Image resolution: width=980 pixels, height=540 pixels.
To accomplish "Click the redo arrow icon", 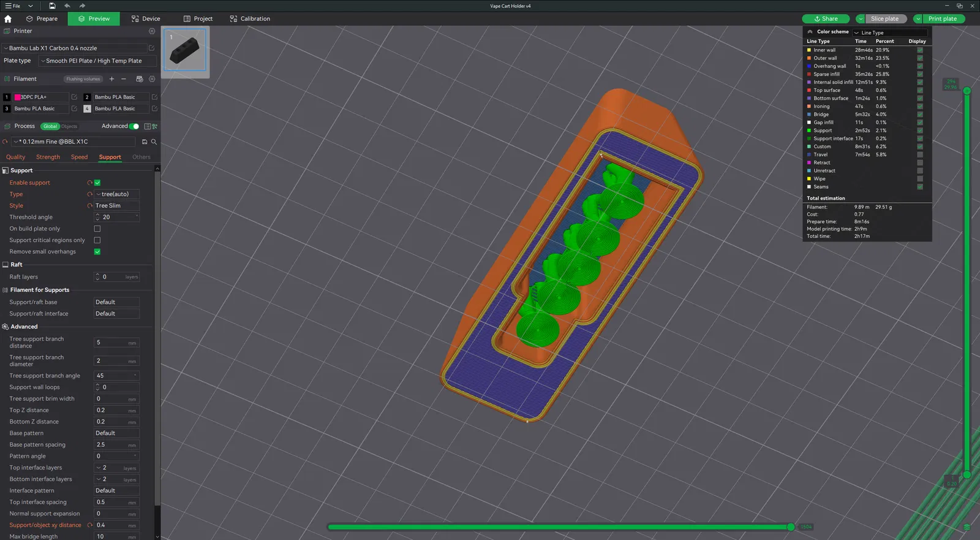I will click(82, 6).
